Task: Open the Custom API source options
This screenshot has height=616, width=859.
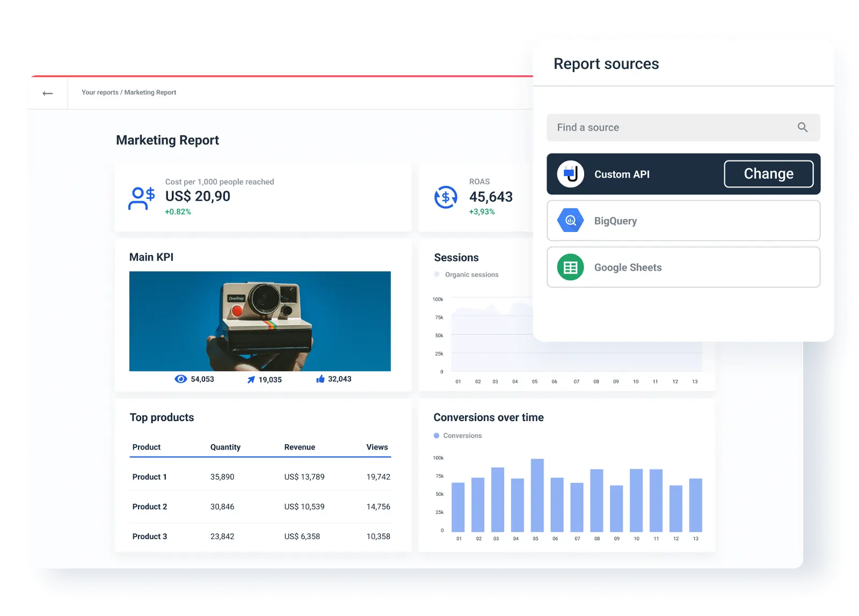Action: pos(769,173)
